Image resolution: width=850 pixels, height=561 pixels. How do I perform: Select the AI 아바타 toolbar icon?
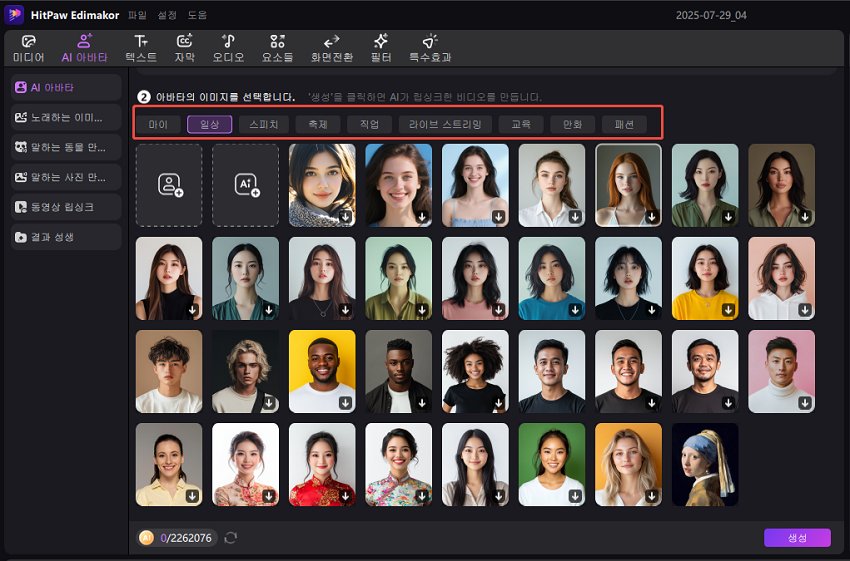(84, 48)
